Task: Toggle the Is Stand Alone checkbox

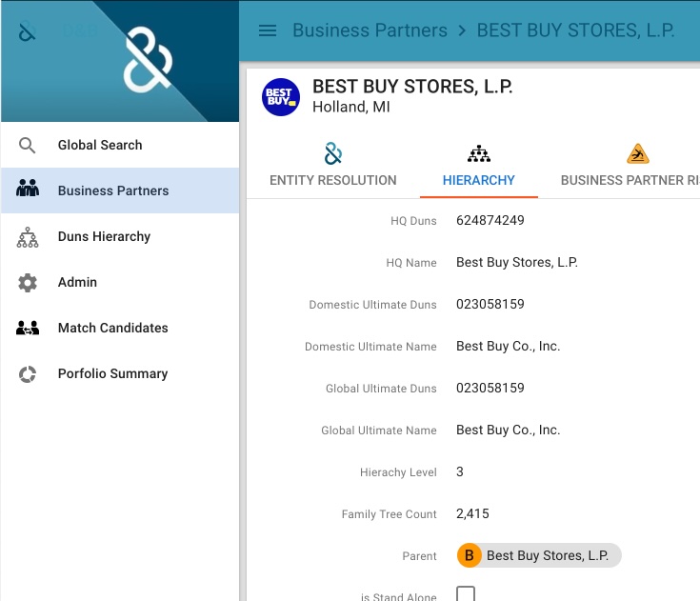Action: coord(466,594)
